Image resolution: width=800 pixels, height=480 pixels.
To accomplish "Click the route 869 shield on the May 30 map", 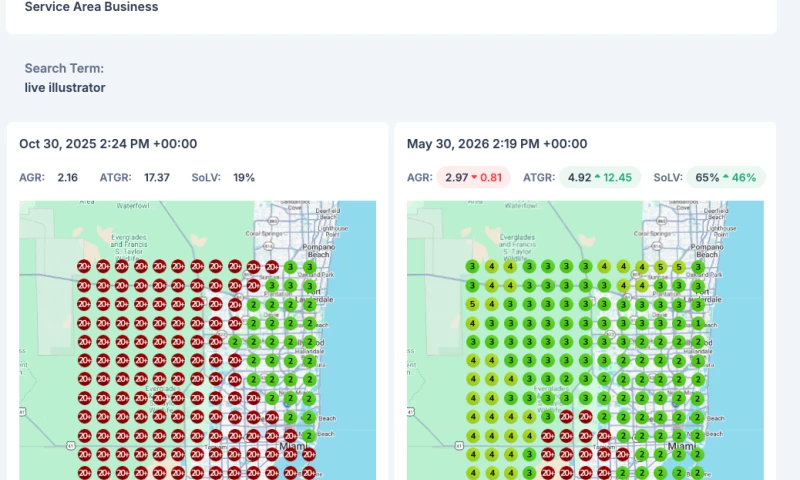I will [662, 221].
